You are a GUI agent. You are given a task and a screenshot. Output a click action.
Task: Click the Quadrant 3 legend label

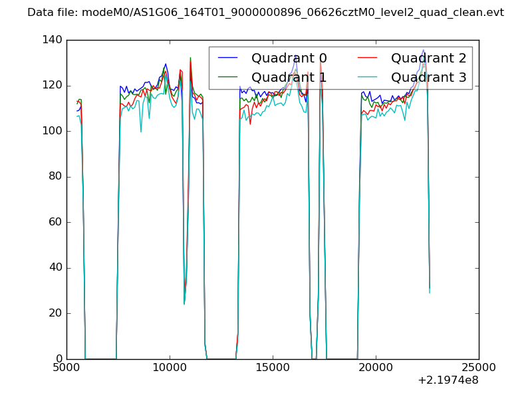(428, 77)
